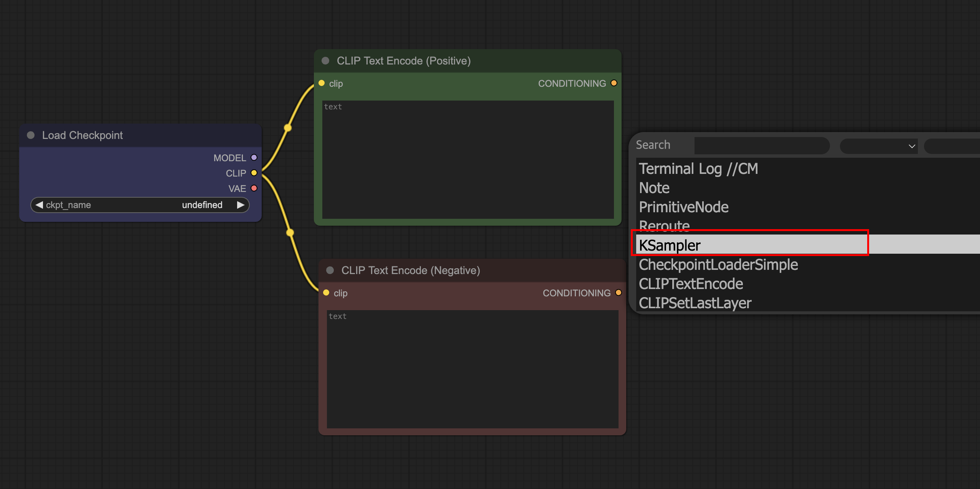Collapse the Load Checkpoint node via title dot
The width and height of the screenshot is (980, 489).
pyautogui.click(x=31, y=135)
